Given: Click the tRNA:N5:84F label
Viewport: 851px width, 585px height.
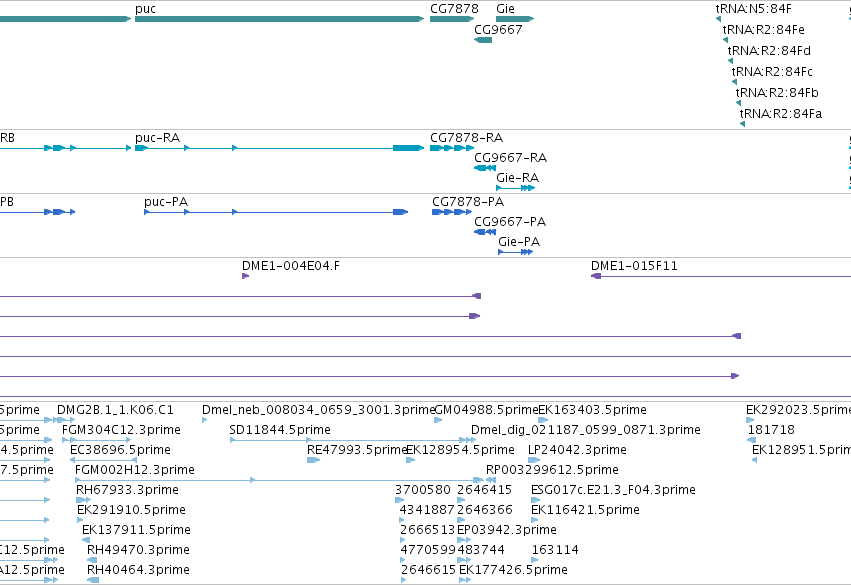Looking at the screenshot, I should (x=753, y=9).
